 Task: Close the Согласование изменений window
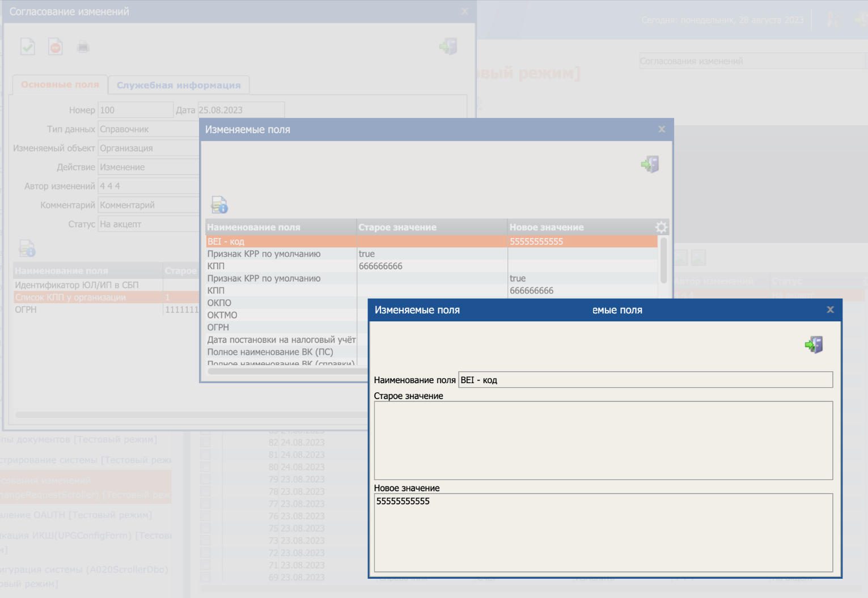click(465, 11)
